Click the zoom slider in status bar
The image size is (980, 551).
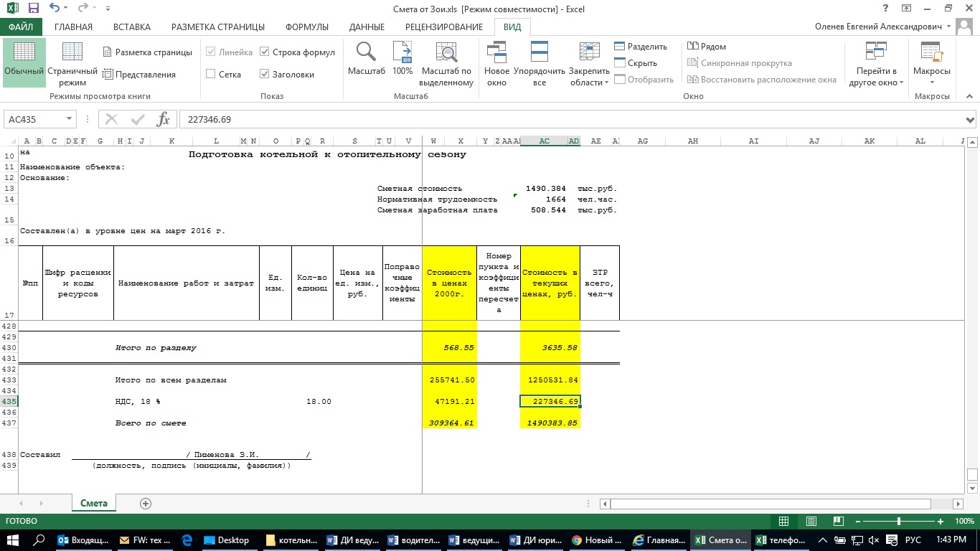coord(899,522)
